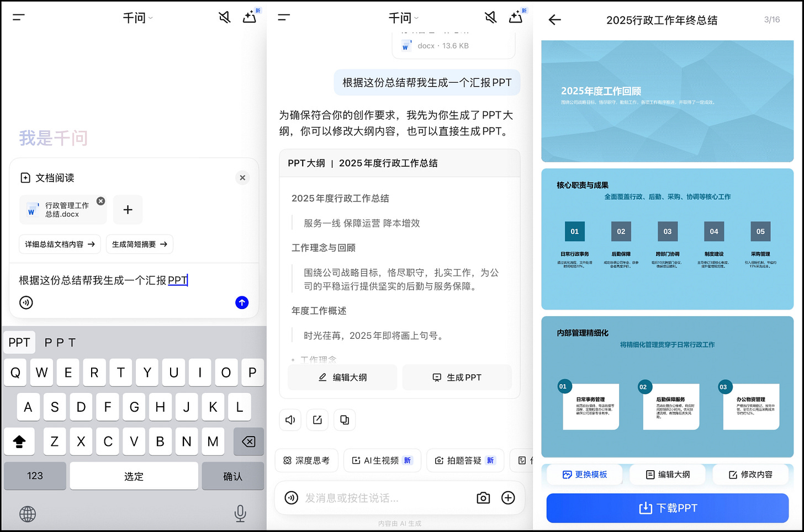Enable 深度思考 mode chip
This screenshot has height=532, width=804.
(x=306, y=460)
